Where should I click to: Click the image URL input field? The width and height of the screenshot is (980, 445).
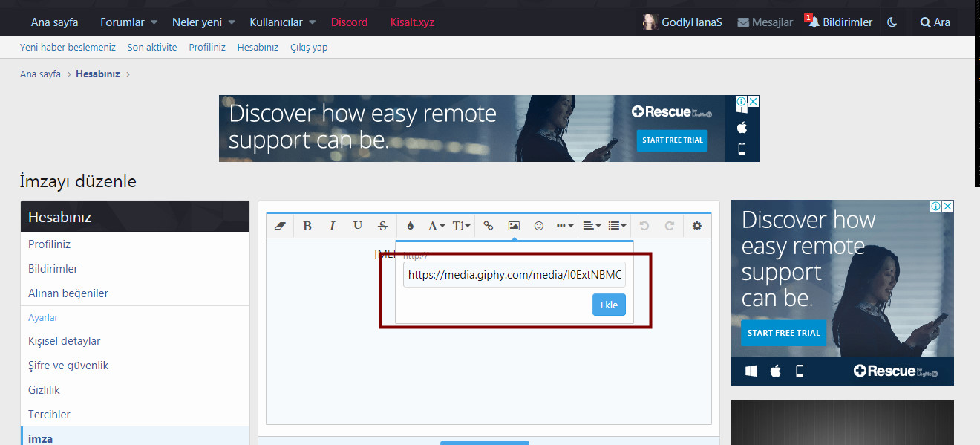pyautogui.click(x=514, y=274)
